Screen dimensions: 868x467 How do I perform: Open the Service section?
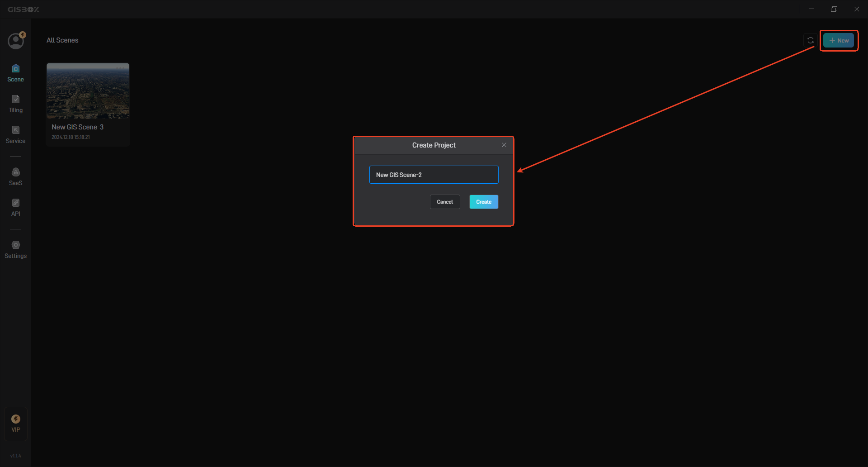pyautogui.click(x=15, y=135)
